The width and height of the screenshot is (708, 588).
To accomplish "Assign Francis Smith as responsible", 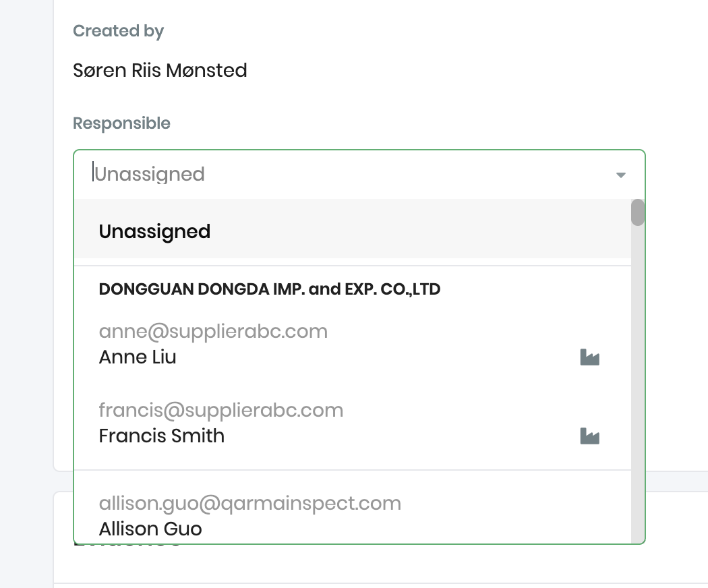I will [162, 436].
